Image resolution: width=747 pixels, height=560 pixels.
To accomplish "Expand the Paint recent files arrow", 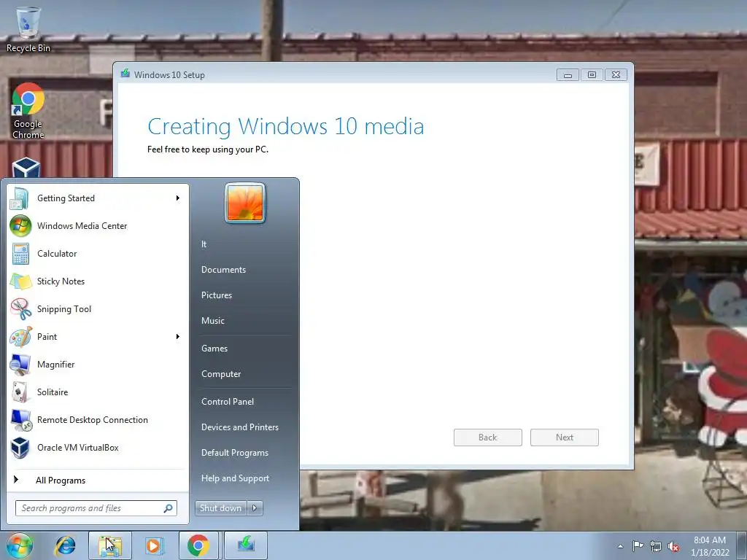I will tap(178, 337).
